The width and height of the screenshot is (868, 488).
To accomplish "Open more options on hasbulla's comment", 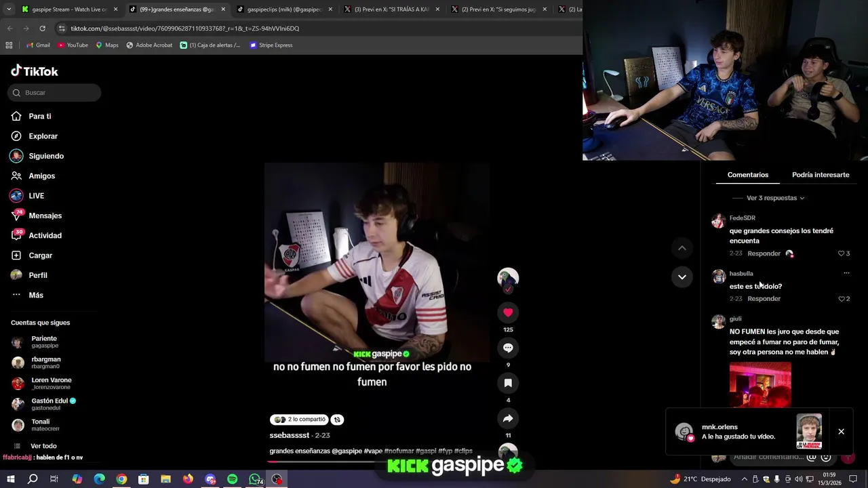I will click(846, 273).
